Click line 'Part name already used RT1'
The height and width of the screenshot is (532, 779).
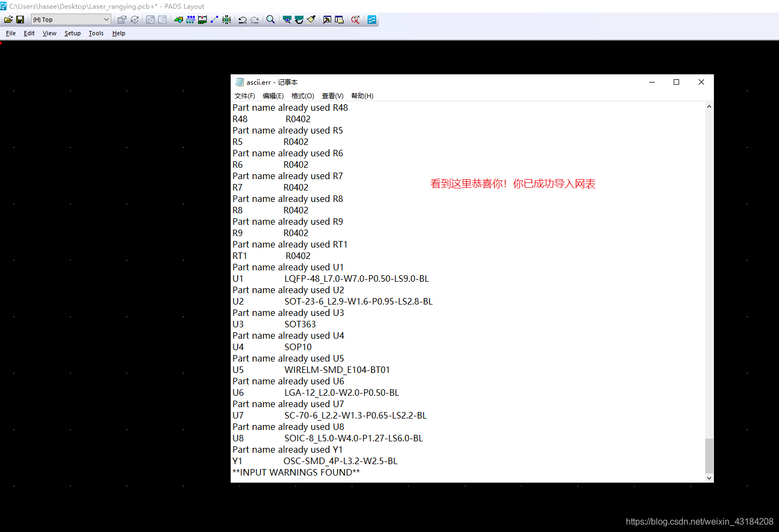[290, 244]
